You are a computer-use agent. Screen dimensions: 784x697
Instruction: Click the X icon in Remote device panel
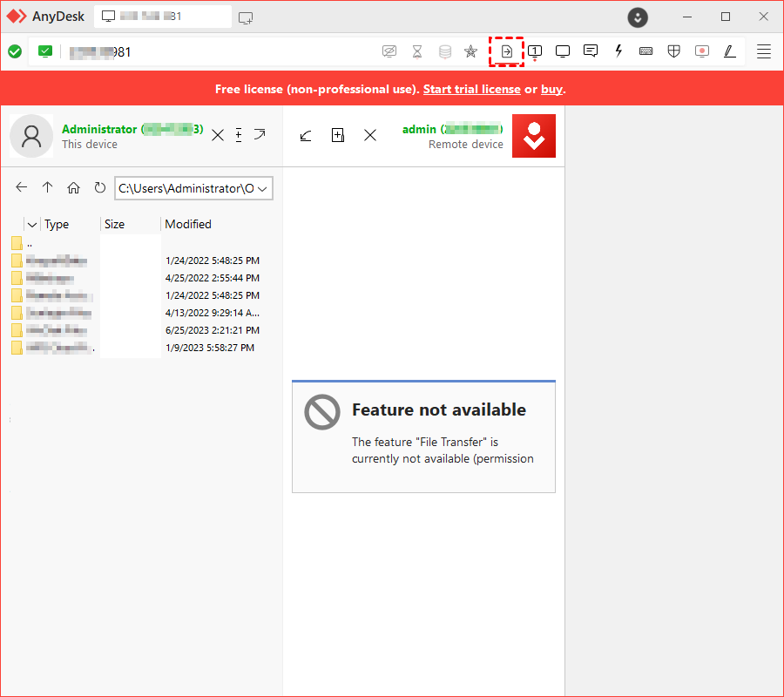click(370, 135)
